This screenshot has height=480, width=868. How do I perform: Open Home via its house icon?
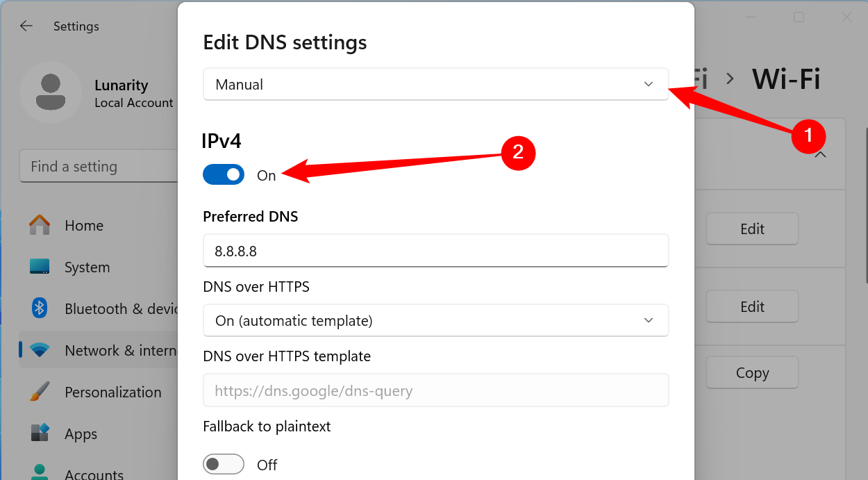40,225
